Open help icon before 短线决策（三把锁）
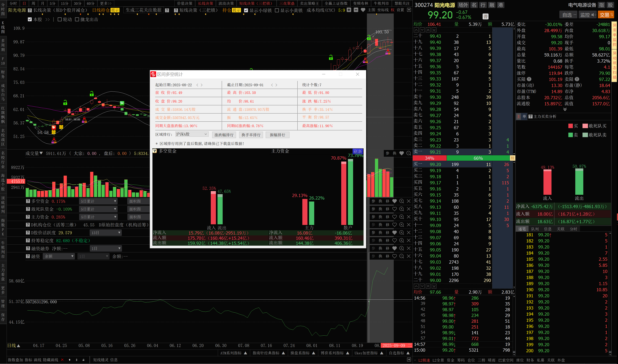The image size is (618, 364). (x=176, y=10)
